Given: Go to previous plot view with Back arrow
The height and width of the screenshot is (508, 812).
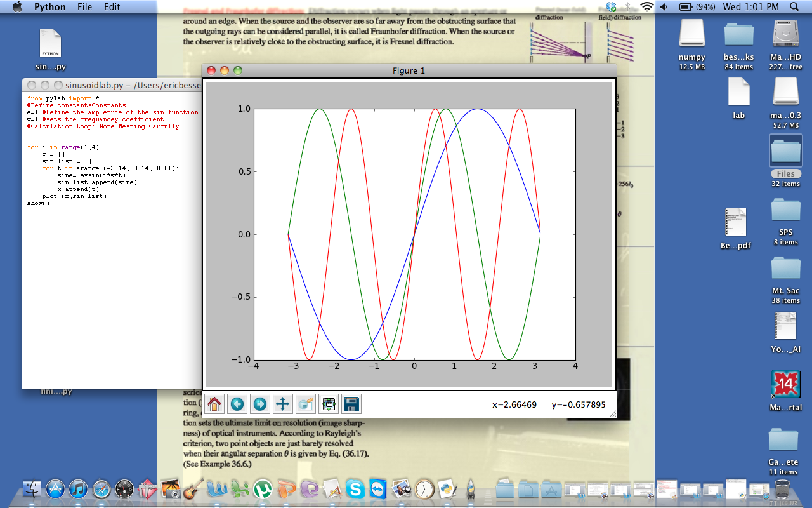Looking at the screenshot, I should (237, 404).
